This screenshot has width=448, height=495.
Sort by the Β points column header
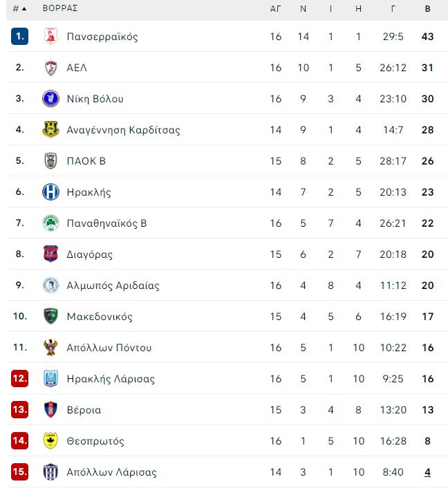[x=427, y=9]
